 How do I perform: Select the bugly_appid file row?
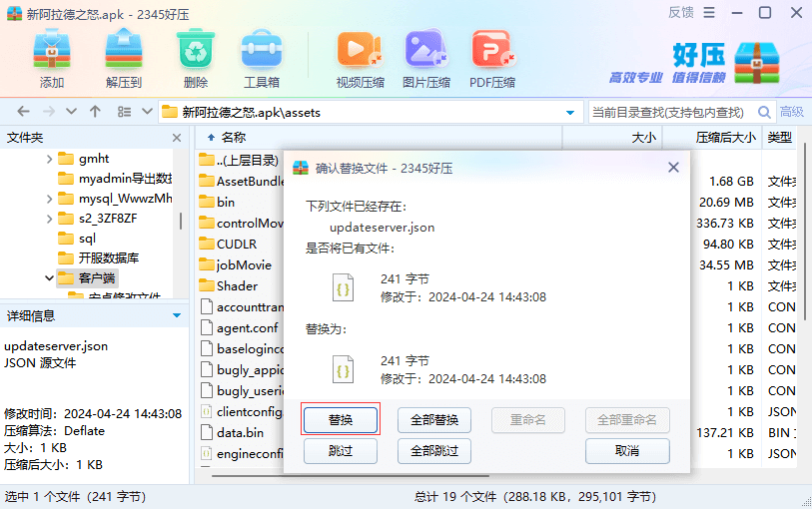242,370
